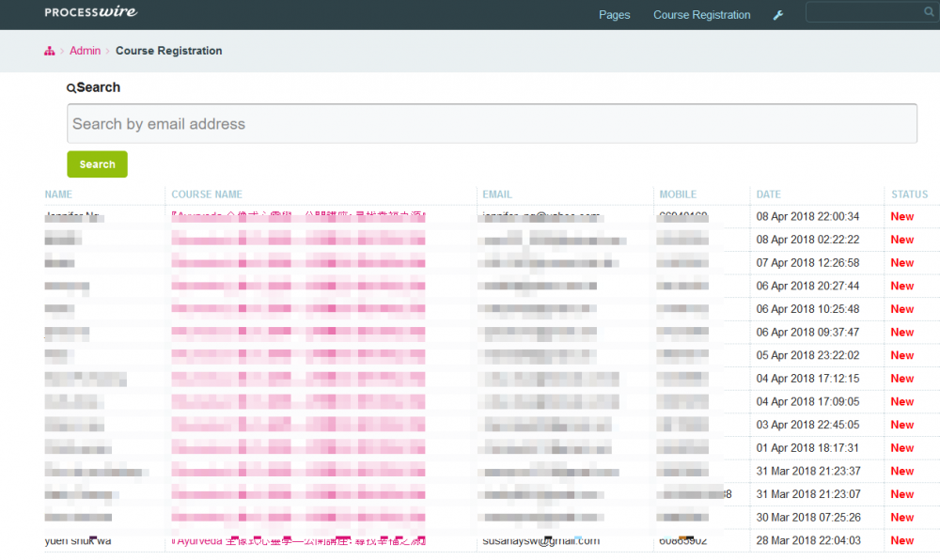Click the ProcessWire logo
940x560 pixels.
(x=90, y=13)
